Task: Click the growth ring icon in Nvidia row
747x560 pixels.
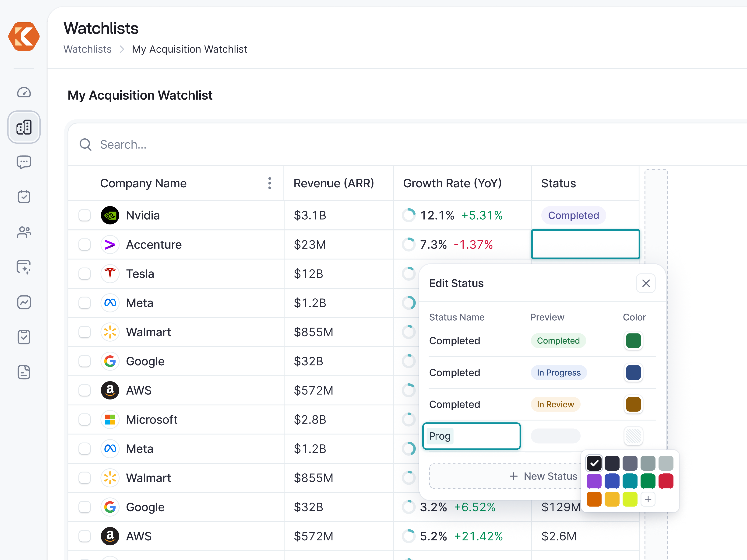Action: coord(409,215)
